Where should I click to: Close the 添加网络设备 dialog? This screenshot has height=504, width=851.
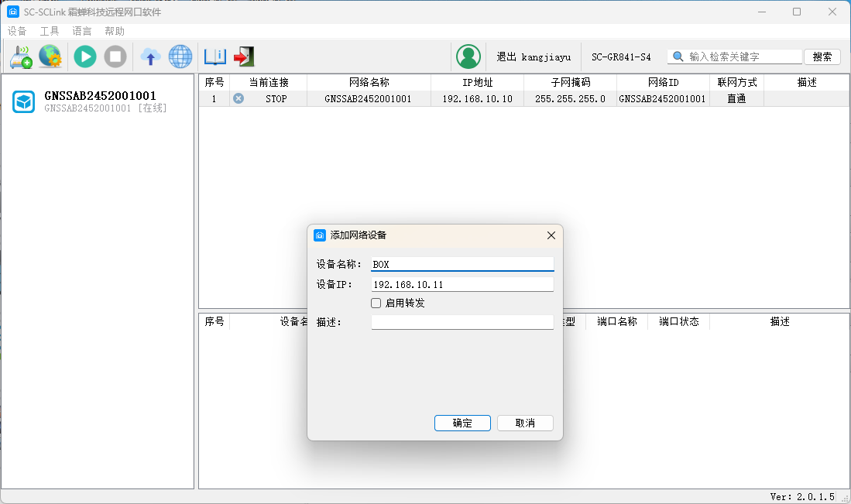551,235
